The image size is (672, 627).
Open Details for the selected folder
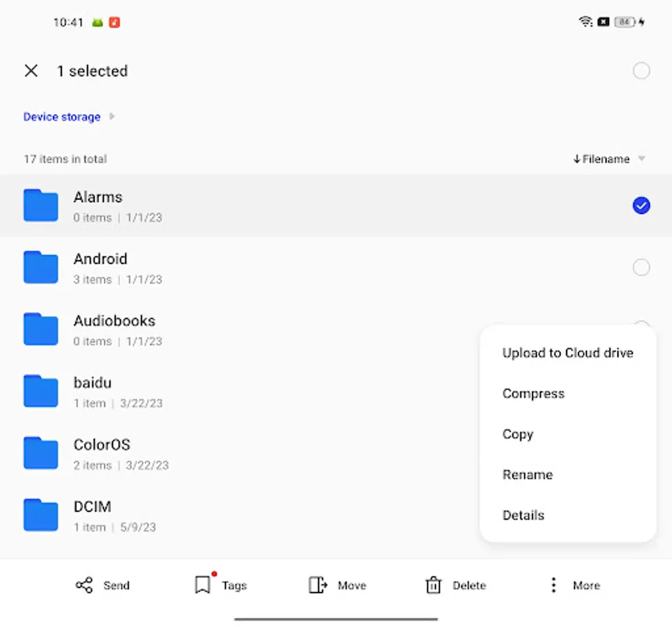point(523,515)
